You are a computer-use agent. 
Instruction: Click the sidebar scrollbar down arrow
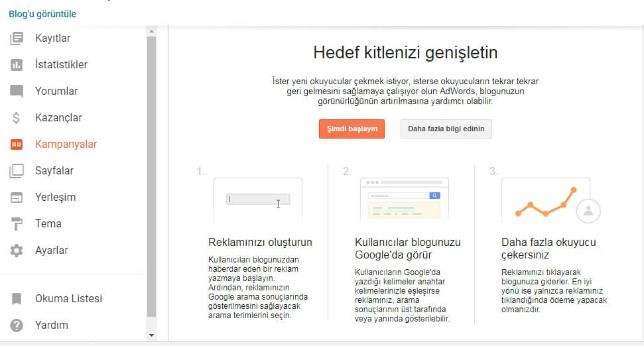coord(152,335)
